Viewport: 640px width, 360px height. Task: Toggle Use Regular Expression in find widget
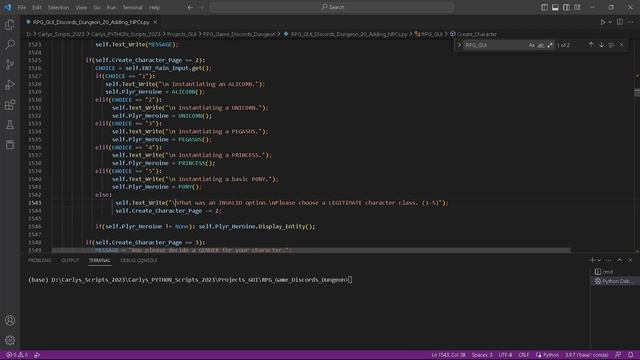pos(550,45)
